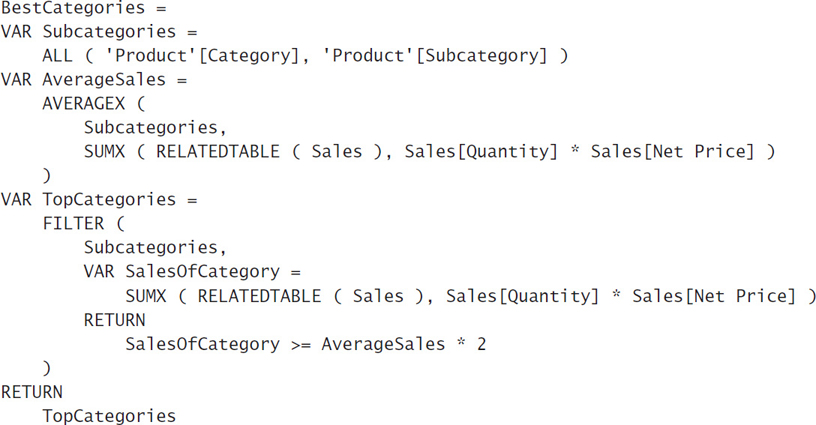Image resolution: width=816 pixels, height=425 pixels.
Task: Click the ALL function keyword
Action: coord(57,56)
